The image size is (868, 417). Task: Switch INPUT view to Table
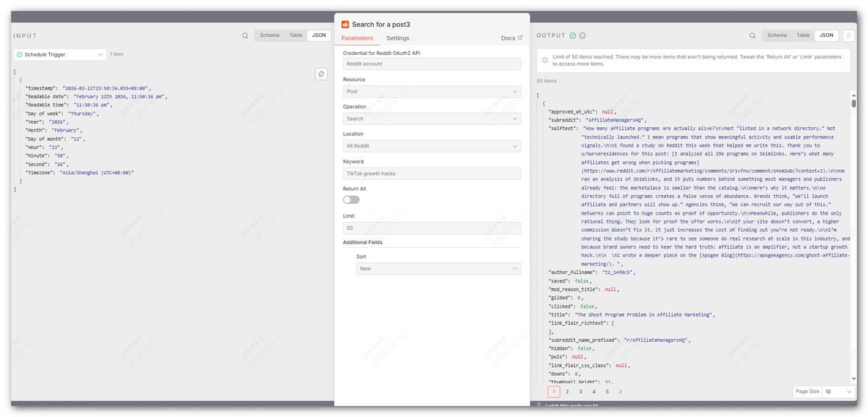[296, 35]
